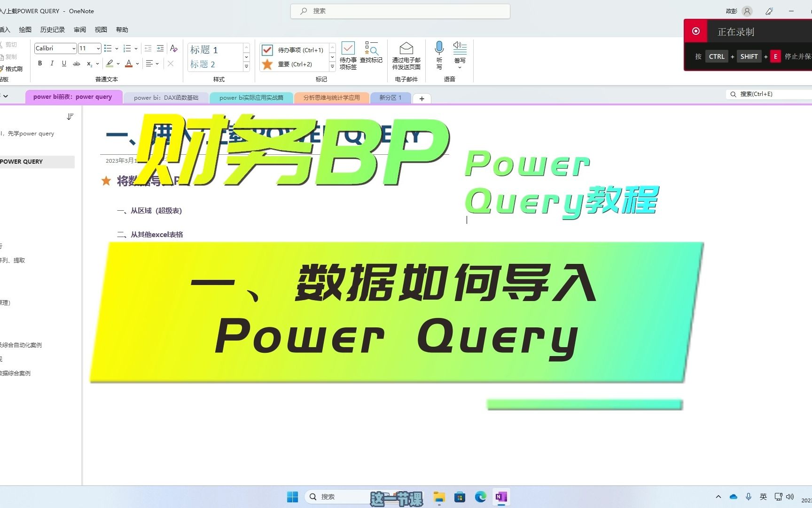Image resolution: width=812 pixels, height=508 pixels.
Task: Switch to 分析思维与统计学应用 section
Action: (332, 98)
